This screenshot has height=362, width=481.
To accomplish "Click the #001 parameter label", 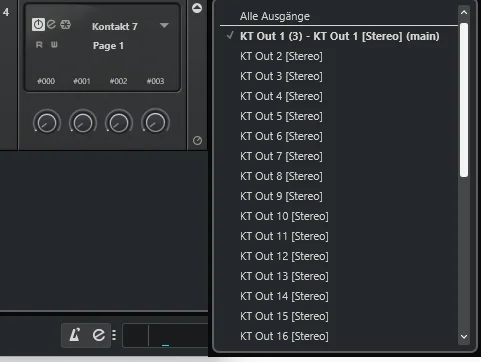I will click(82, 81).
